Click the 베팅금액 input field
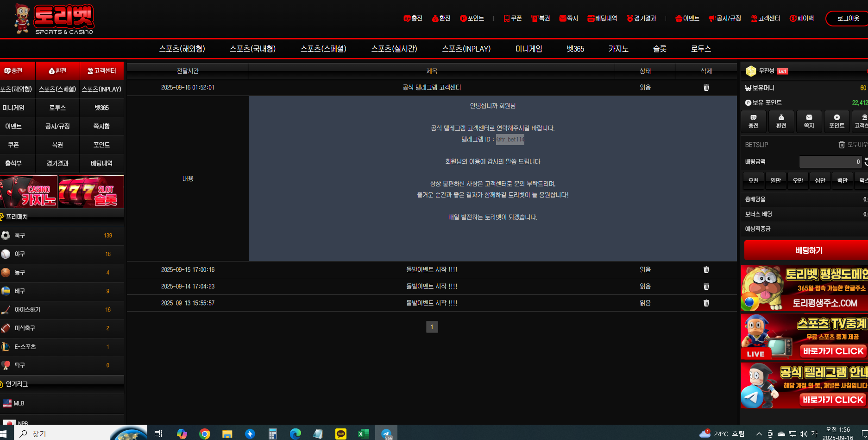868x440 pixels. tap(830, 162)
